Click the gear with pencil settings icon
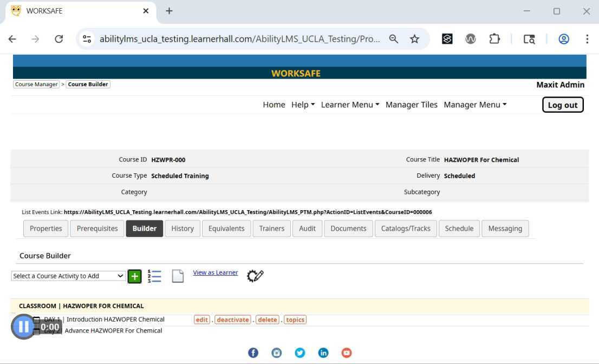This screenshot has width=599, height=364. click(x=255, y=276)
